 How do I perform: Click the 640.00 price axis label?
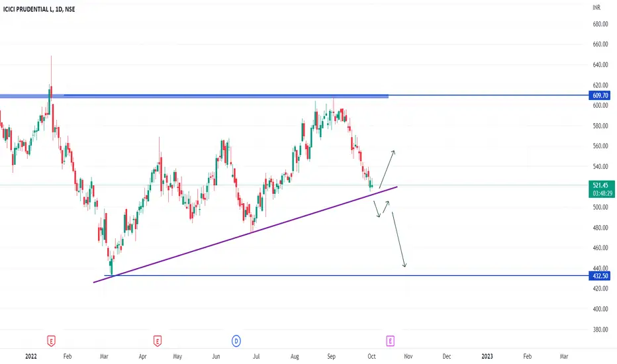[600, 65]
